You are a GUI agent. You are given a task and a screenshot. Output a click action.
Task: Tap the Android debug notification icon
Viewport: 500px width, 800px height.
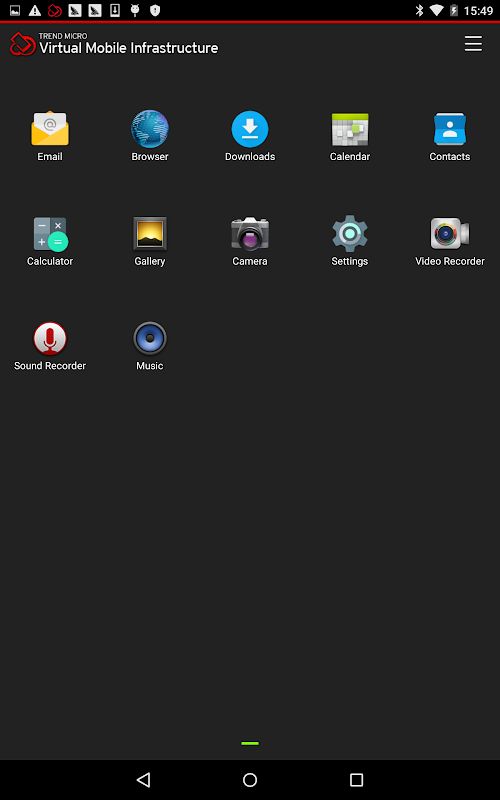click(135, 10)
